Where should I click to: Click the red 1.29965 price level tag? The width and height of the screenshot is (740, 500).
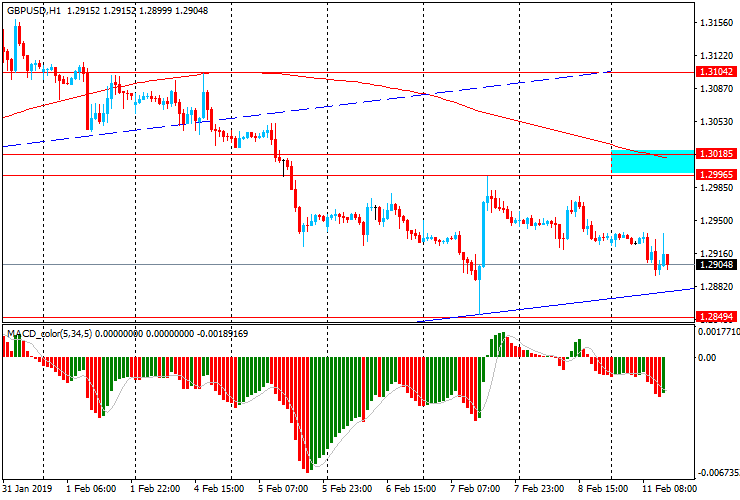pyautogui.click(x=716, y=174)
